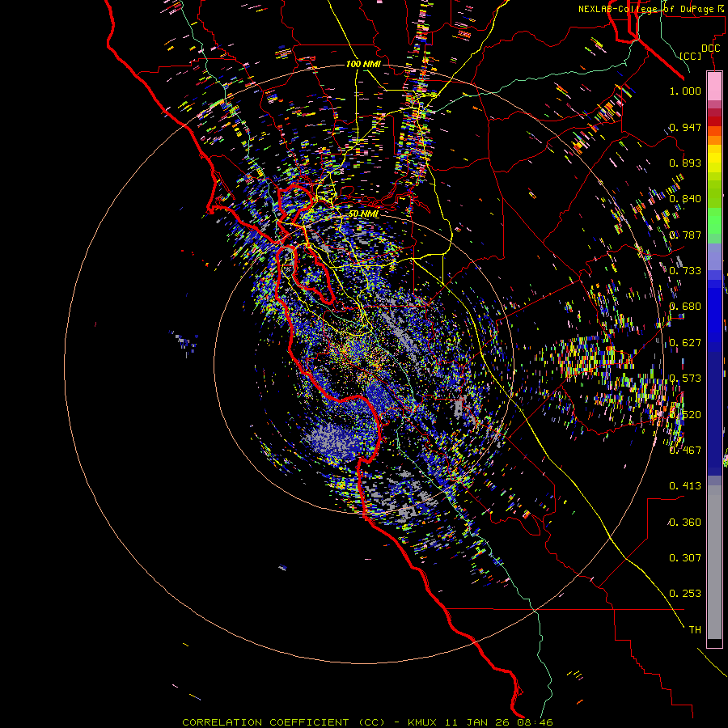Click the 0.893 legend value
This screenshot has width=728, height=728.
click(685, 163)
